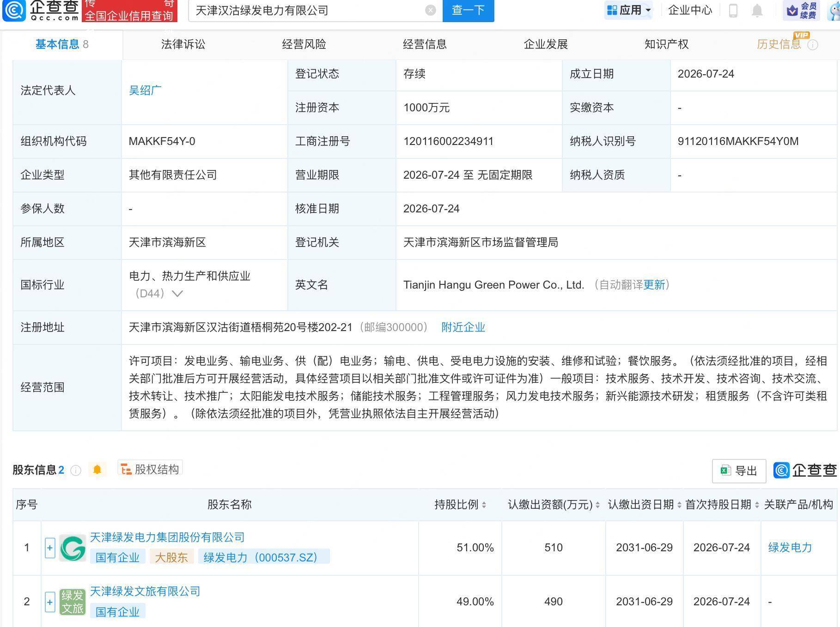This screenshot has height=627, width=840.
Task: Open 绿发电力 related product link
Action: pos(790,548)
